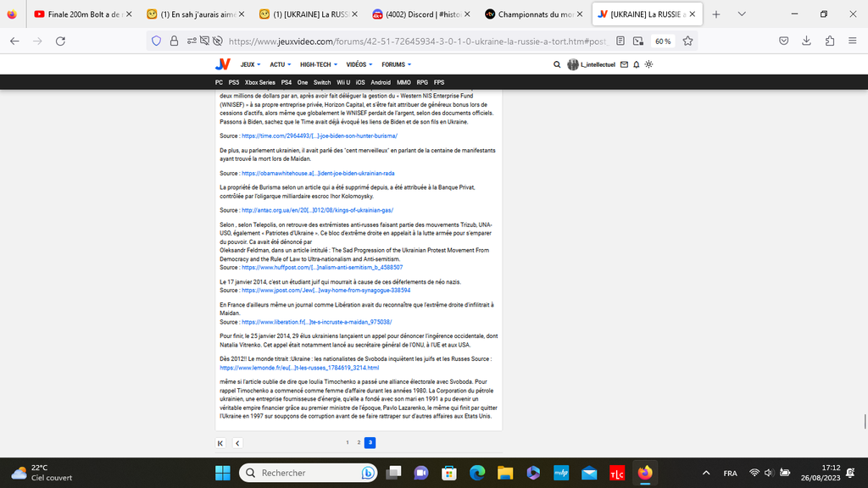This screenshot has height=488, width=868.
Task: Open the weather widget 22°C
Action: 42,473
